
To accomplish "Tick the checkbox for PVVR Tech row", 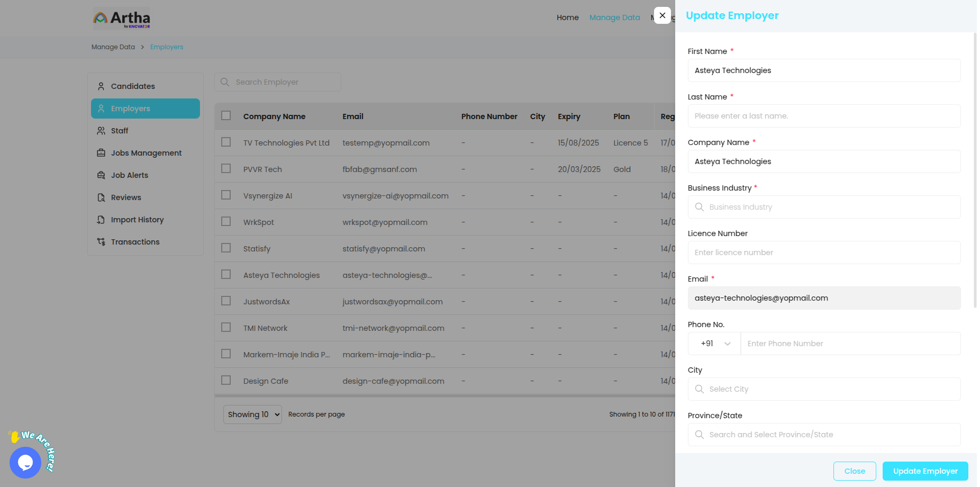I will point(226,169).
